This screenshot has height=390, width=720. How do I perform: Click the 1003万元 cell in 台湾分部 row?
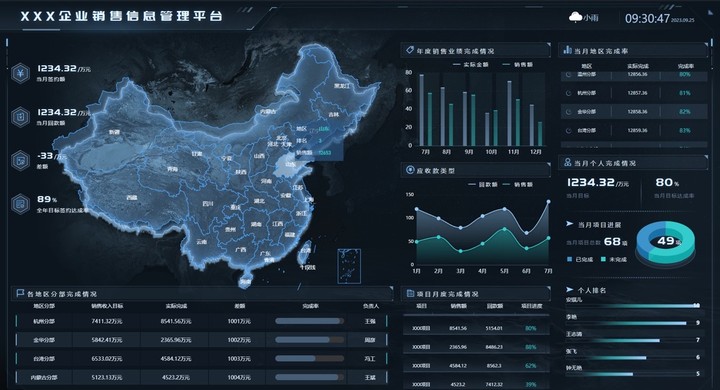click(239, 358)
